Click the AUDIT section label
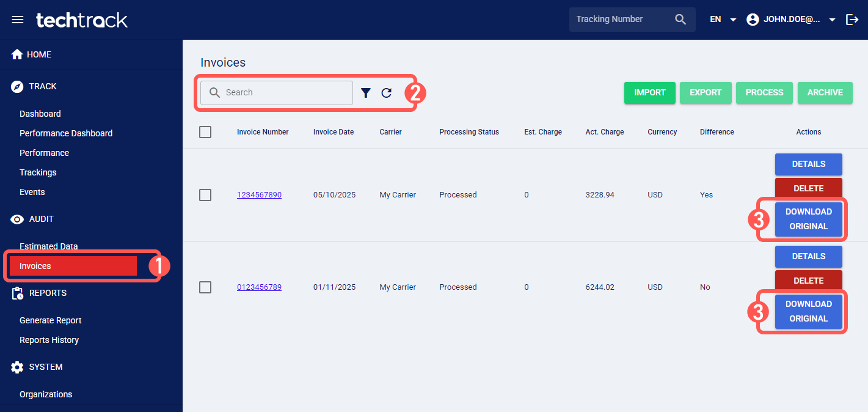The width and height of the screenshot is (868, 412). [42, 219]
